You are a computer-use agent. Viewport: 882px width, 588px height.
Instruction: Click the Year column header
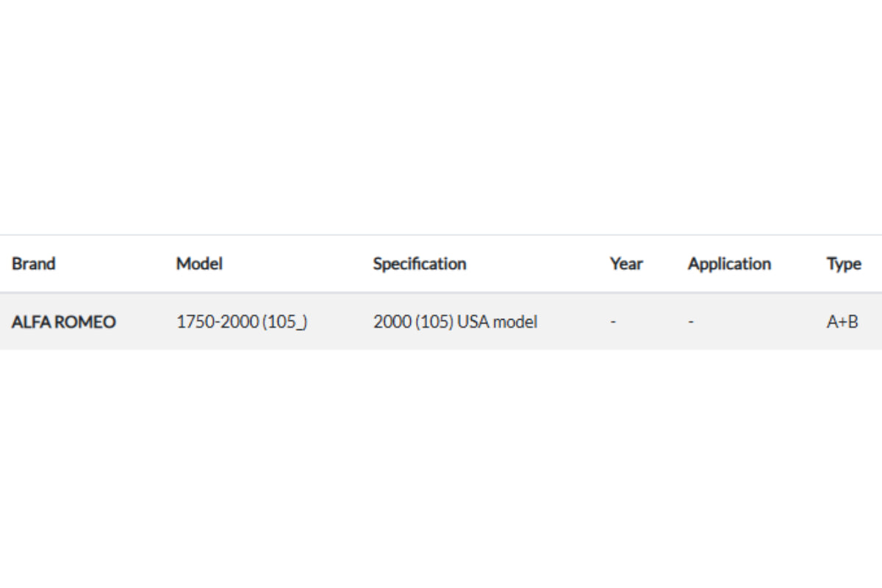click(x=626, y=264)
